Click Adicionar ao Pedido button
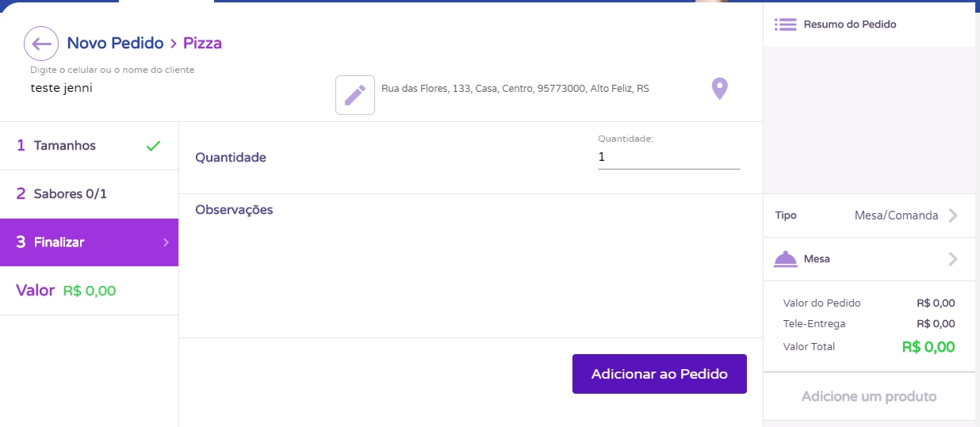This screenshot has width=980, height=427. pyautogui.click(x=659, y=374)
